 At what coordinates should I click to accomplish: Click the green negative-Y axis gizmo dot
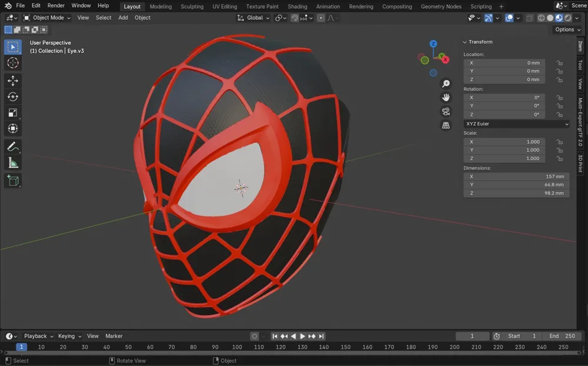pos(425,60)
